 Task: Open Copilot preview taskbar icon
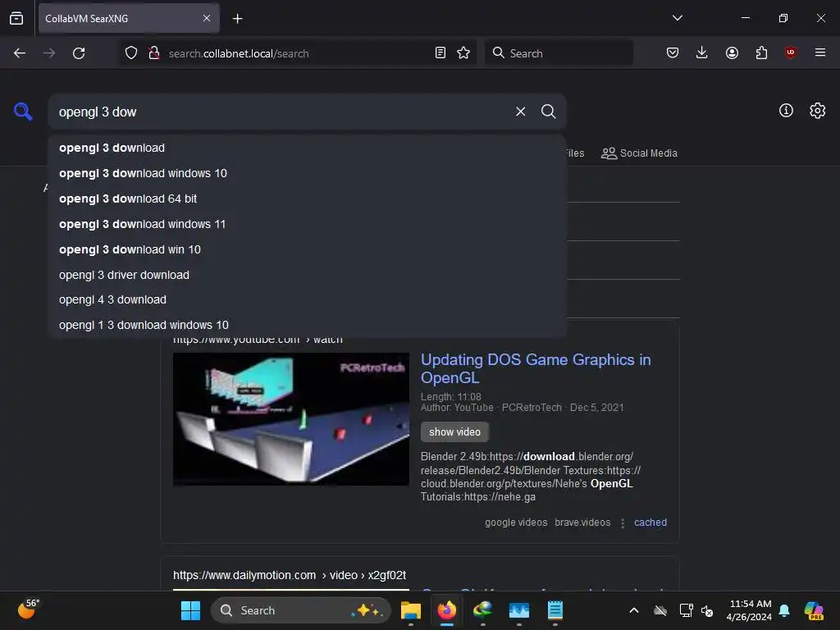coord(814,610)
